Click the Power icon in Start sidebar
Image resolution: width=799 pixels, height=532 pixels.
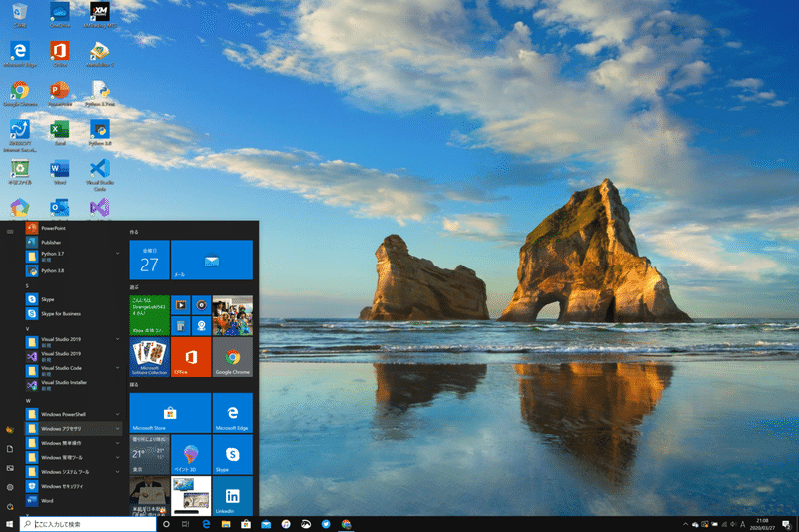tap(10, 506)
